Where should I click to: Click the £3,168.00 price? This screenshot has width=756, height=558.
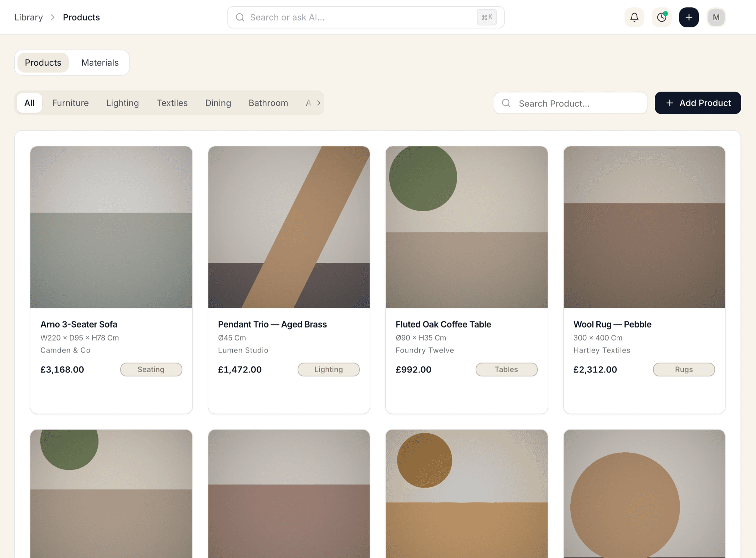[62, 370]
